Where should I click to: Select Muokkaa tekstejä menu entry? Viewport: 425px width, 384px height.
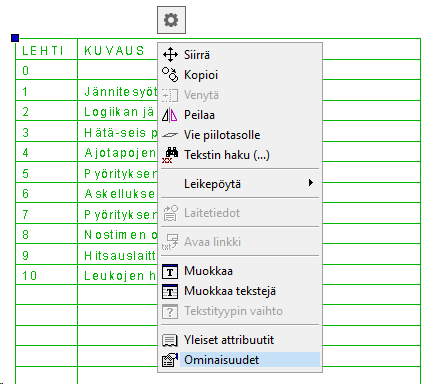[240, 291]
